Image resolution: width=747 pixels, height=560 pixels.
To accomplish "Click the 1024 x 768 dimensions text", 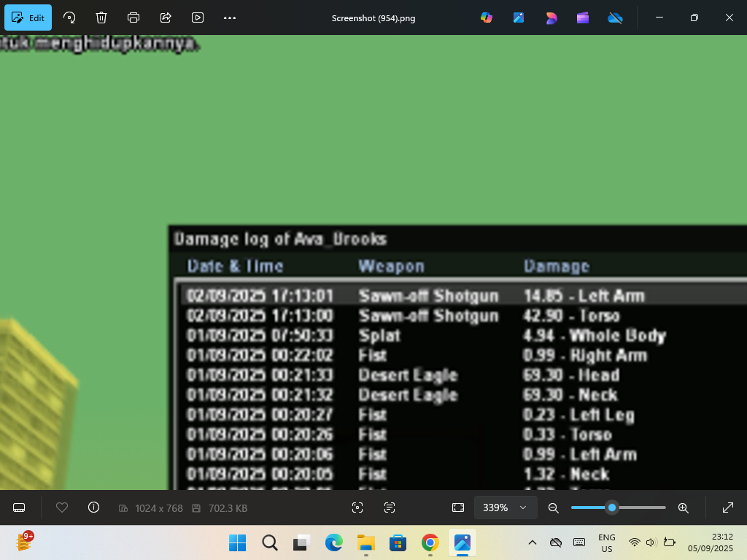I will pos(159,508).
